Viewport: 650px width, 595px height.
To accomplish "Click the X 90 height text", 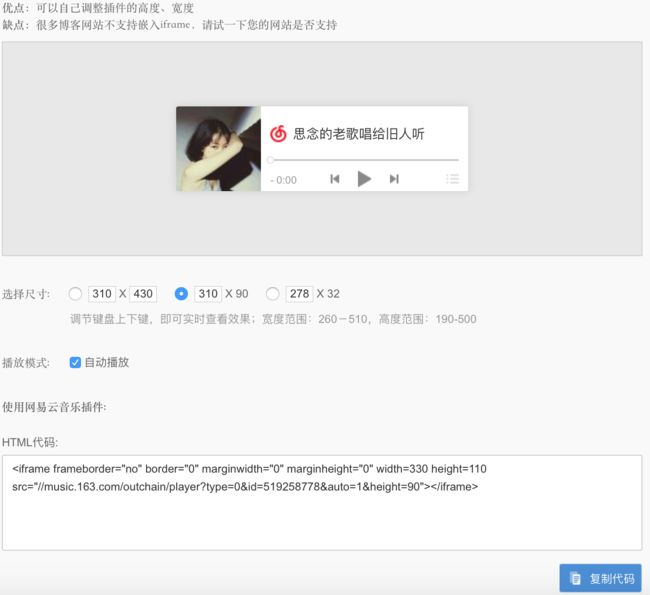I will [x=237, y=294].
